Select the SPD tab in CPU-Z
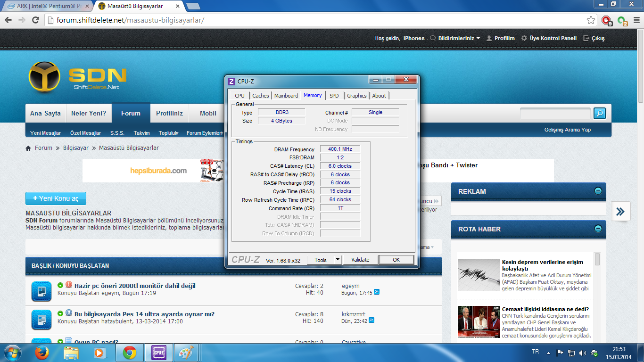 click(x=334, y=96)
